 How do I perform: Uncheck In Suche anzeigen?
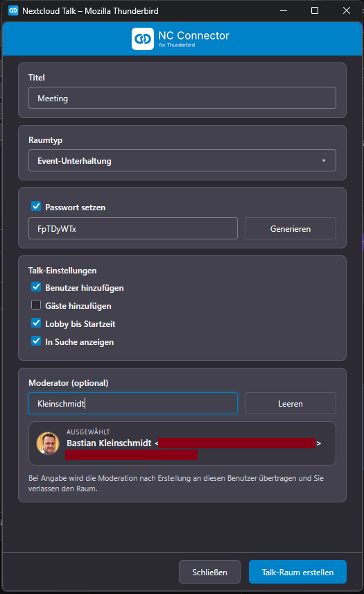click(x=36, y=341)
